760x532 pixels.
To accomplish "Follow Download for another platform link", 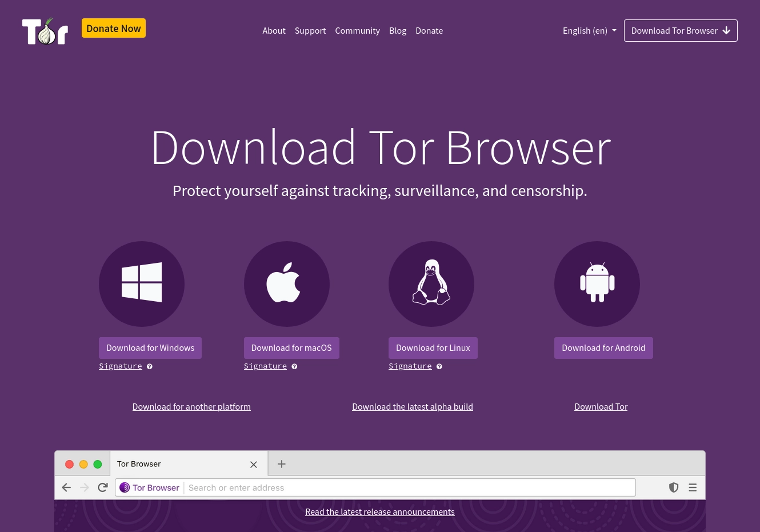I will coord(191,407).
